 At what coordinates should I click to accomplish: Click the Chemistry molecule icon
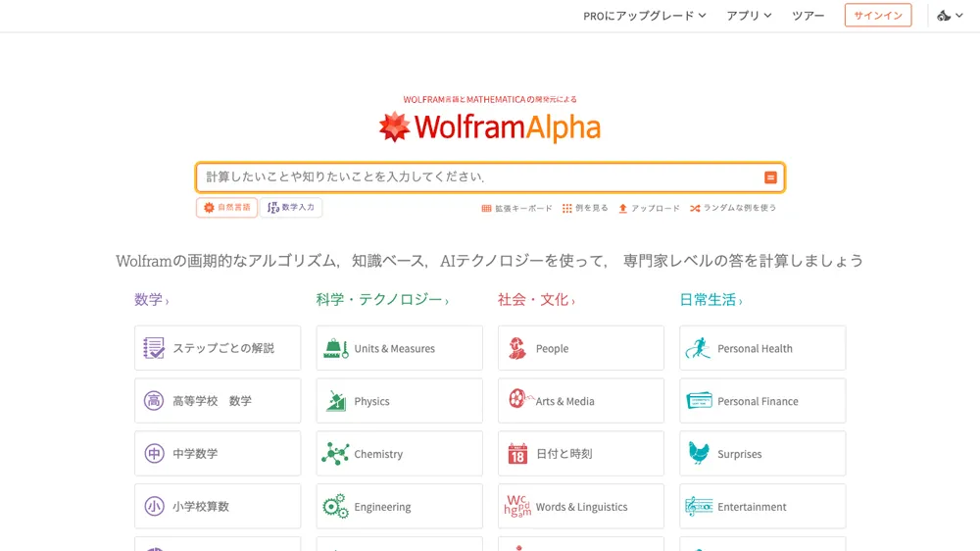coord(335,453)
